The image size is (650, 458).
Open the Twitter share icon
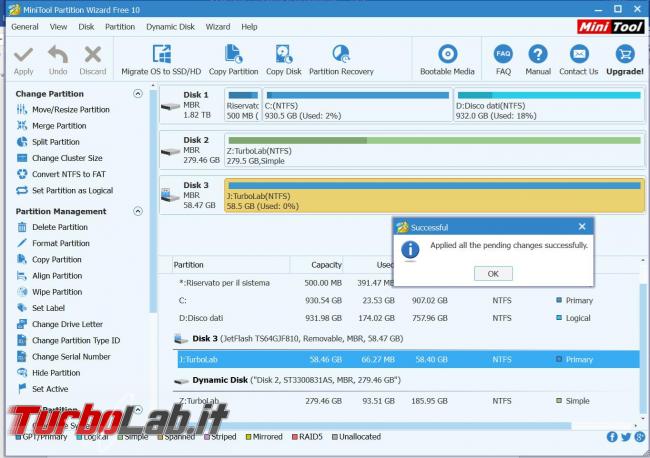pos(626,436)
